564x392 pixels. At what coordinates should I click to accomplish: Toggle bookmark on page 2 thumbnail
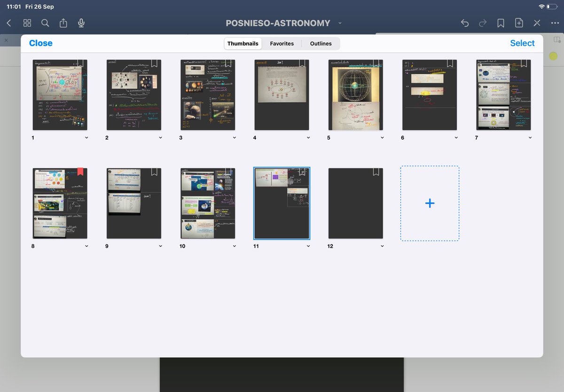click(154, 63)
